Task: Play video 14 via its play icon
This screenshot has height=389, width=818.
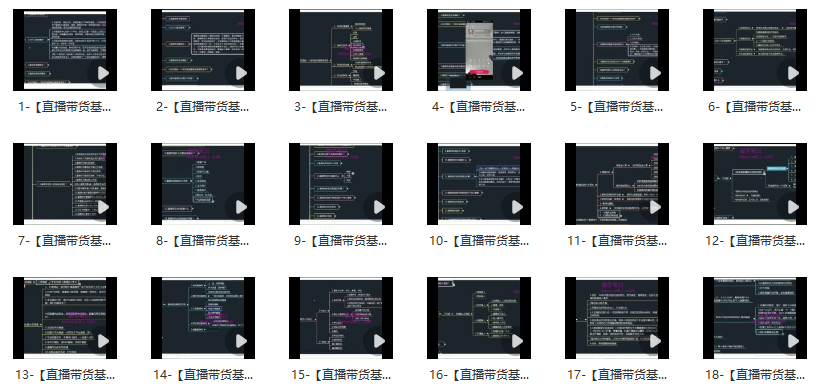Action: coord(240,341)
